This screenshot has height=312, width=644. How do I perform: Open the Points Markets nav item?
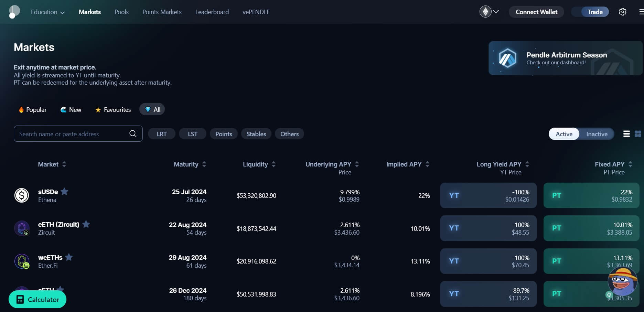162,12
